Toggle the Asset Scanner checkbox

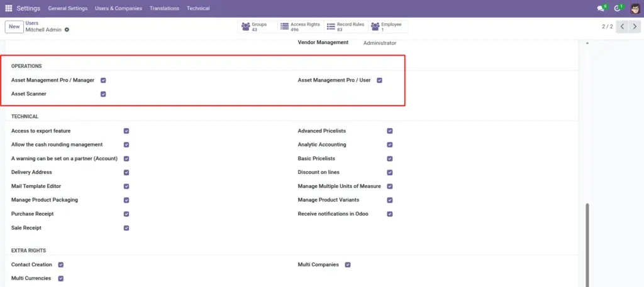pos(103,94)
